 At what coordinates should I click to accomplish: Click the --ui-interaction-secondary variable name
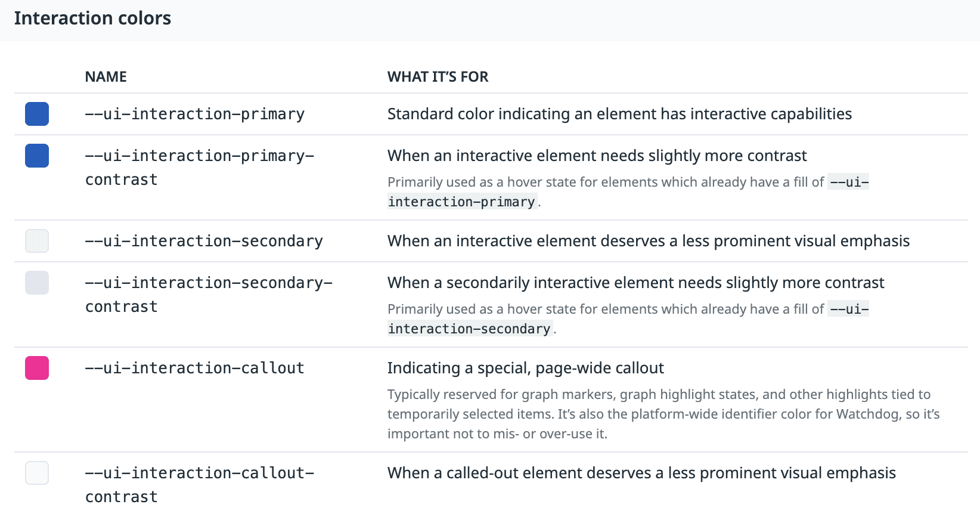click(204, 241)
